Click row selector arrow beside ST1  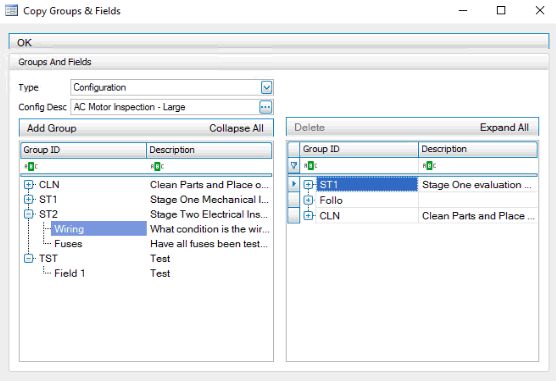[294, 184]
